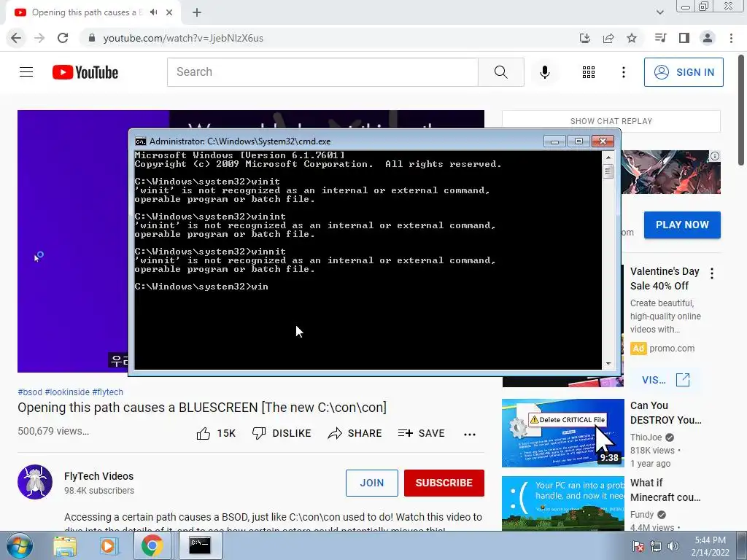Open FlyTech Videos channel name
The image size is (747, 560).
(98, 476)
